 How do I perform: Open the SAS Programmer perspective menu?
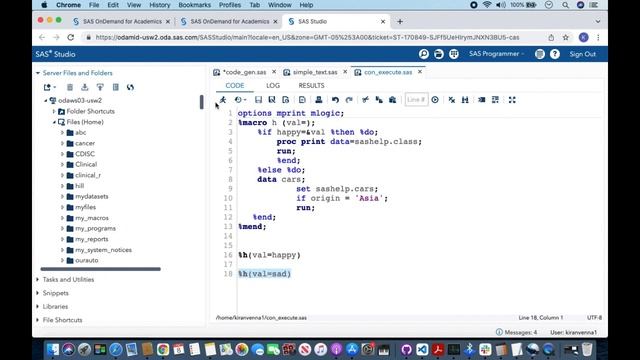pyautogui.click(x=496, y=54)
